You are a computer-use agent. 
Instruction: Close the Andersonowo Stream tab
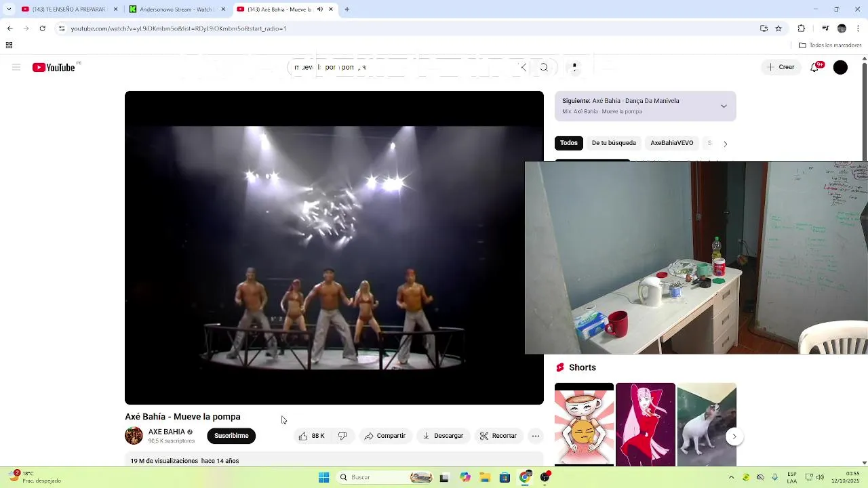pyautogui.click(x=224, y=9)
